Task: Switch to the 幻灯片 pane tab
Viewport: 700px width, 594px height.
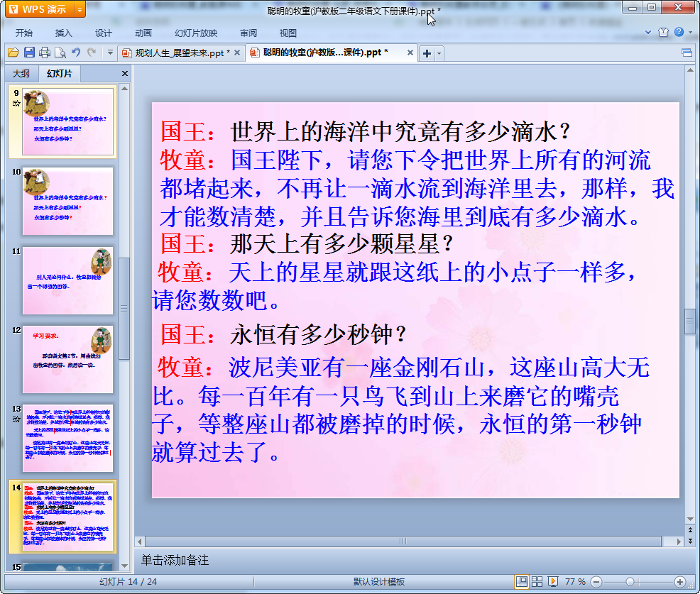Action: 59,73
